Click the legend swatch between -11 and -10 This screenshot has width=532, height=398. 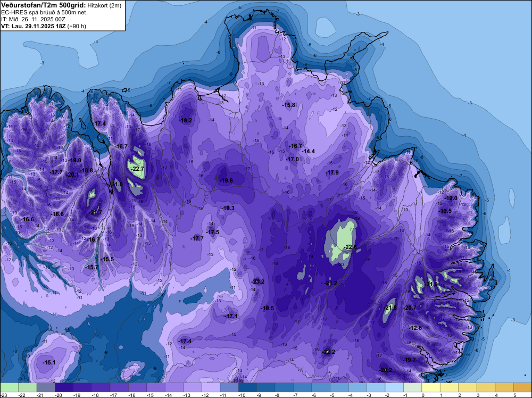229,387
